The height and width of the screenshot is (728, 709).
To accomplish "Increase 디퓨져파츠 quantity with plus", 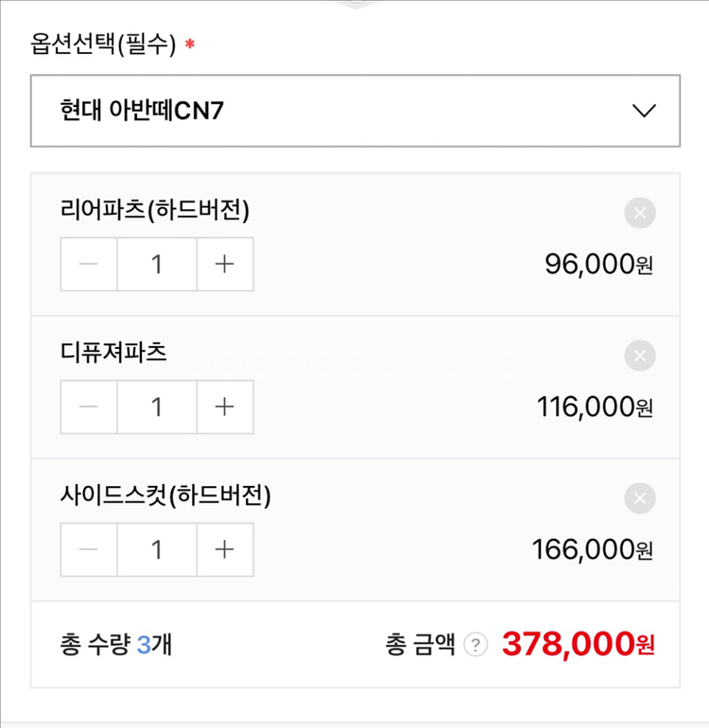I will pyautogui.click(x=224, y=407).
